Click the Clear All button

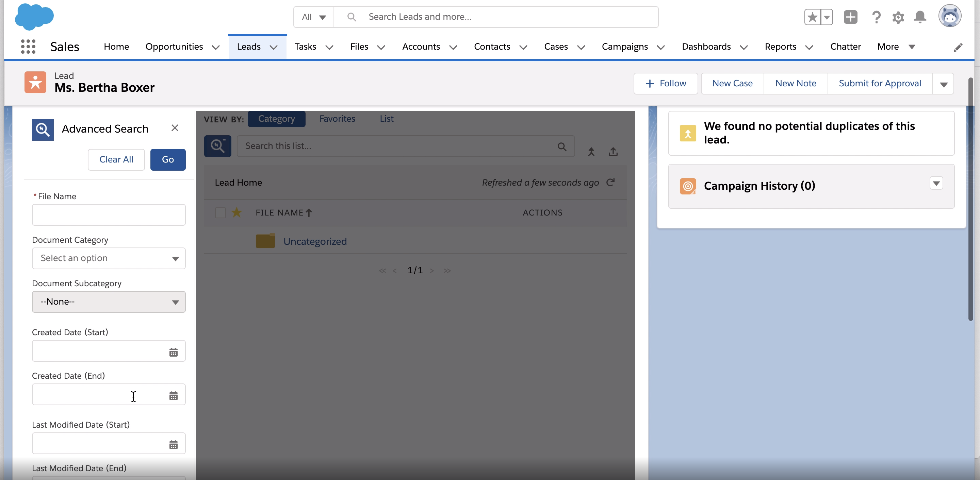click(x=116, y=159)
